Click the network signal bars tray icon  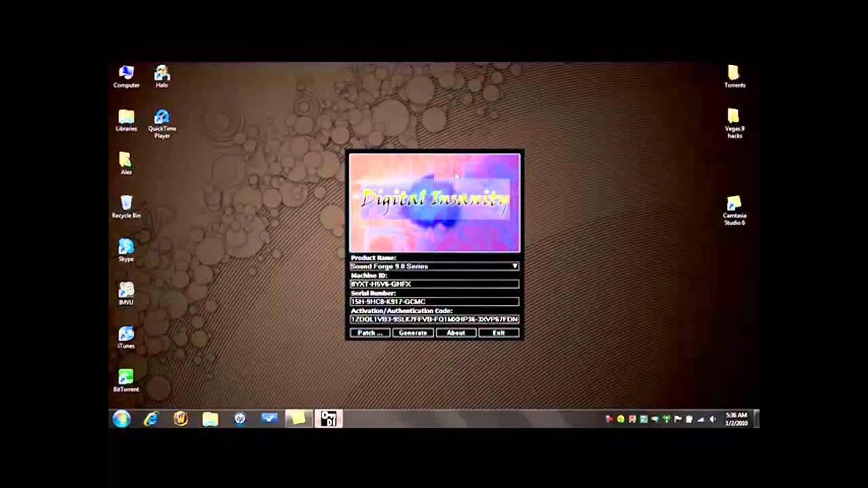[701, 420]
